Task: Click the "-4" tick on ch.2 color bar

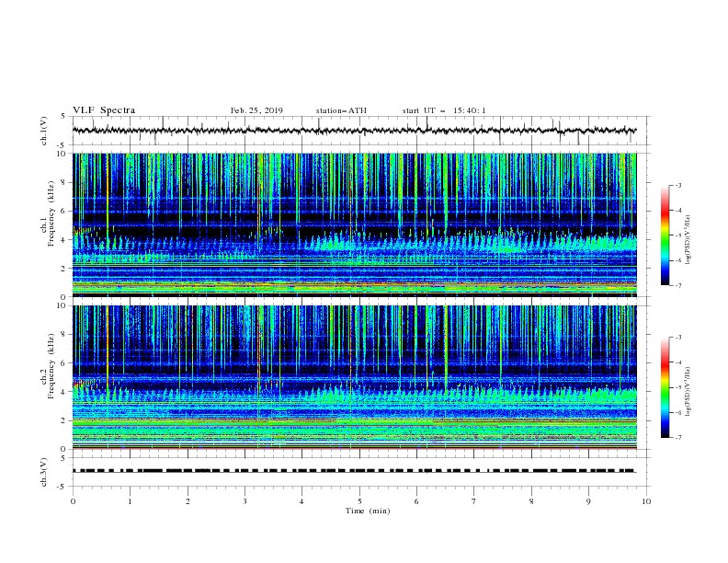Action: tap(677, 362)
